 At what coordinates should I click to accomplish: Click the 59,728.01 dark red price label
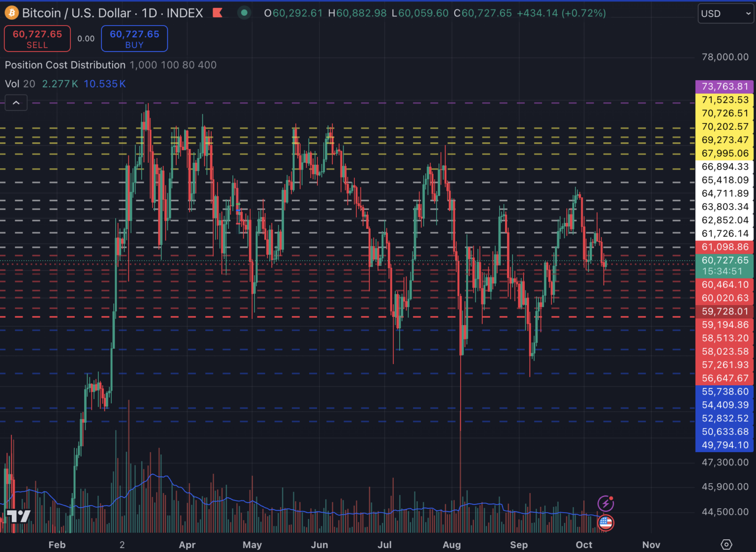(724, 311)
